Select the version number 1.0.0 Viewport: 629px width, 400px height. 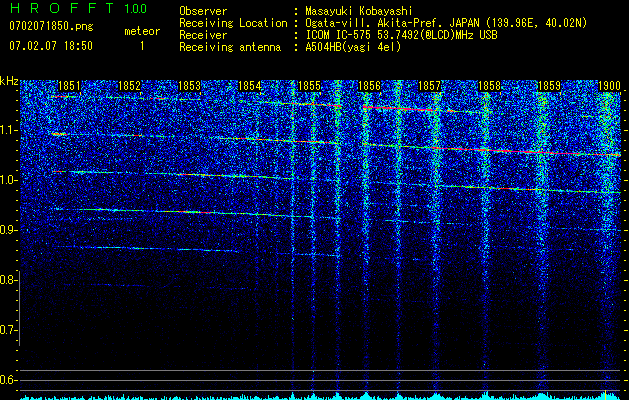pyautogui.click(x=136, y=8)
